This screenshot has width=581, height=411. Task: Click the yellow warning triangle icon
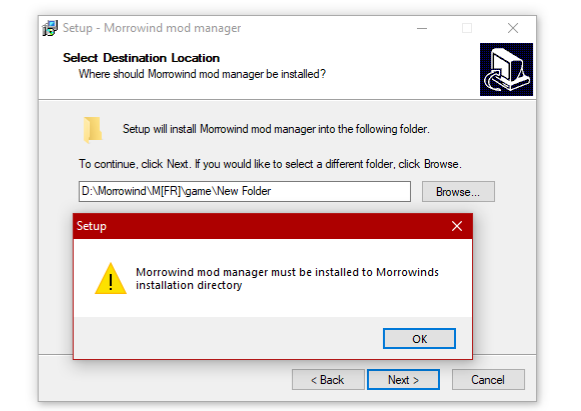pyautogui.click(x=110, y=279)
